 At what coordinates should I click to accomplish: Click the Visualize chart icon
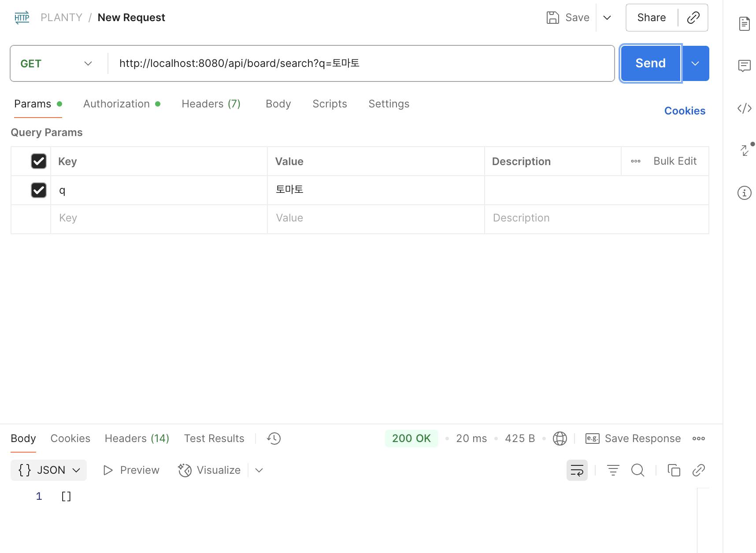(185, 470)
